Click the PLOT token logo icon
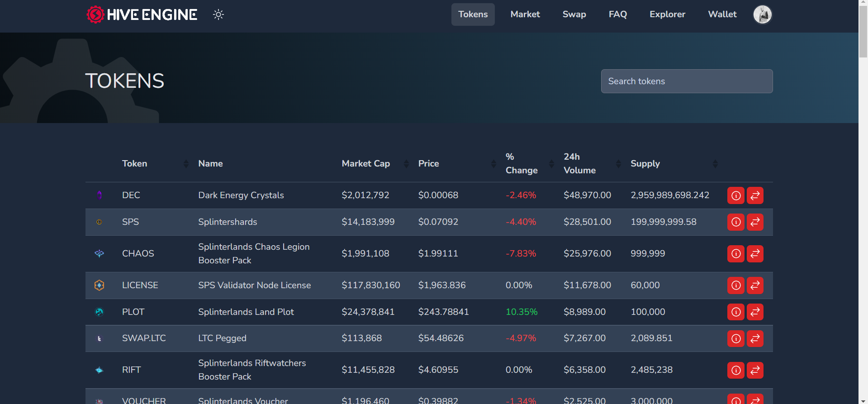 point(99,312)
